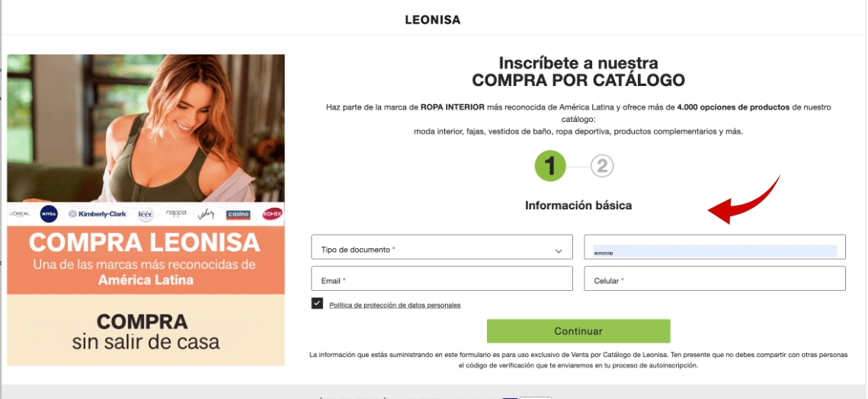Click the red Kotex logo
The width and height of the screenshot is (868, 399).
pos(273,214)
